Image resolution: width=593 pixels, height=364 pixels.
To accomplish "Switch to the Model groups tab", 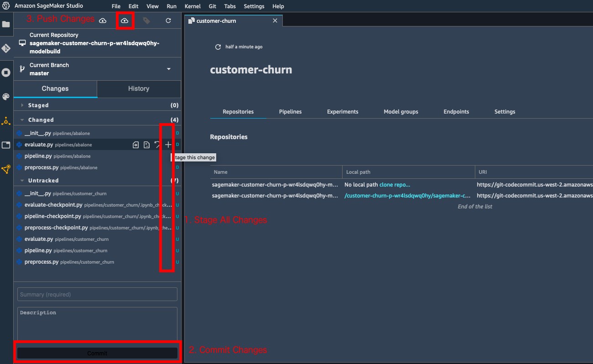I will [401, 111].
